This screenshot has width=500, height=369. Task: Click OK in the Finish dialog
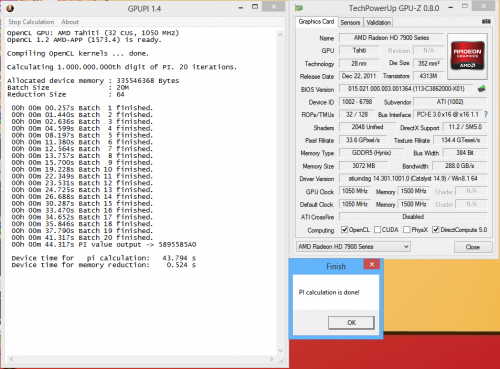tap(351, 323)
